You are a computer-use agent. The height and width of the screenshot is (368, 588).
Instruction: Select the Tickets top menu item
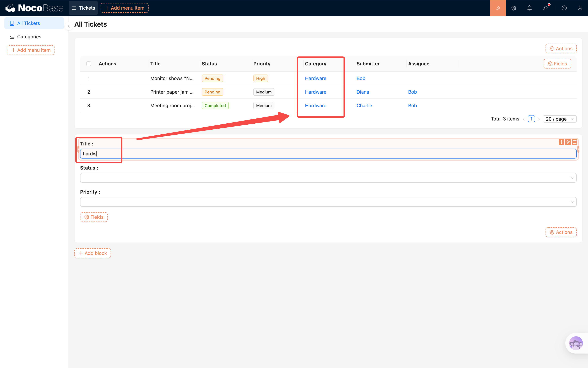[x=83, y=8]
